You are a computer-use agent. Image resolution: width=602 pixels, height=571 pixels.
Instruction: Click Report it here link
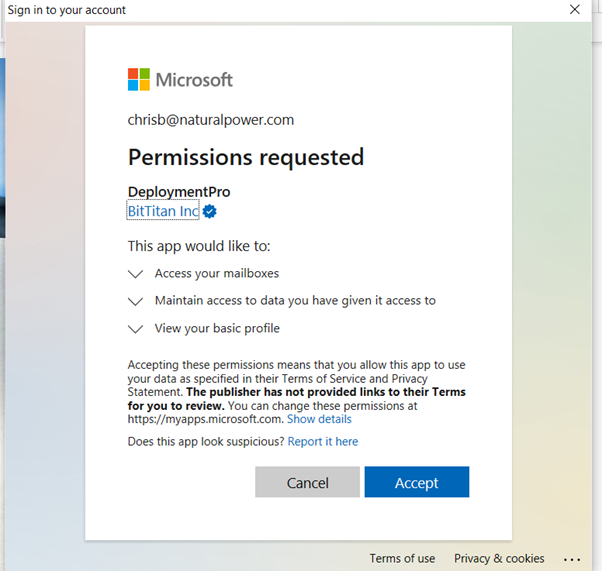coord(323,442)
